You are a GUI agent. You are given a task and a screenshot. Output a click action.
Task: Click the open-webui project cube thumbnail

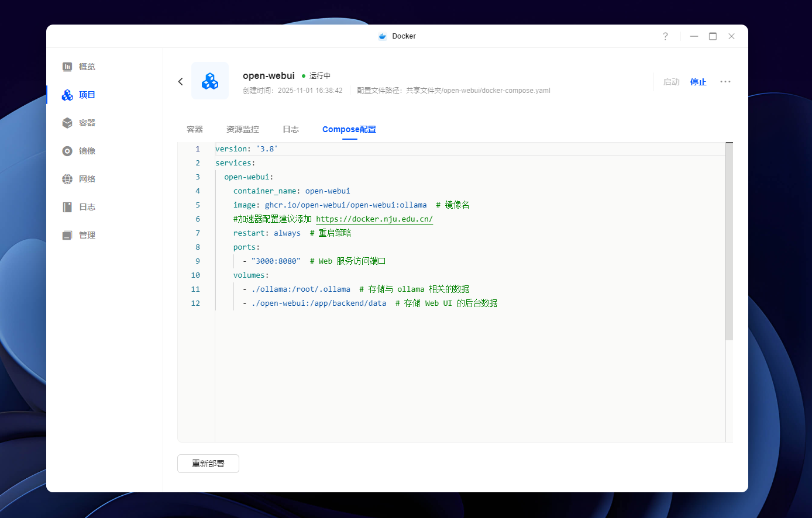pos(210,81)
